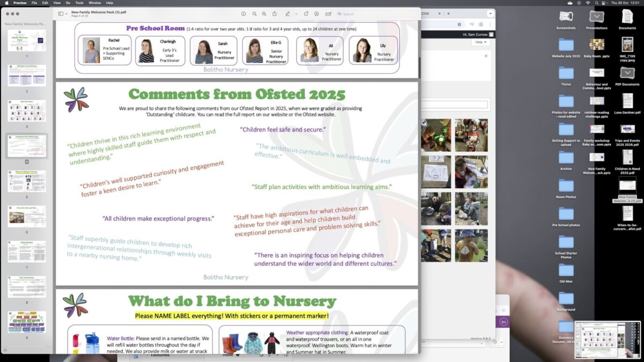Click the Zoom In magnifier icon
Viewport: 644px width, 362px height.
pos(264,13)
